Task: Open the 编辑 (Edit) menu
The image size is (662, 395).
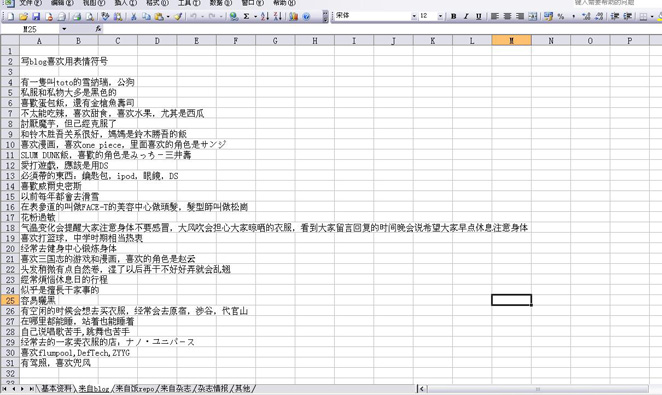Action: coord(62,3)
